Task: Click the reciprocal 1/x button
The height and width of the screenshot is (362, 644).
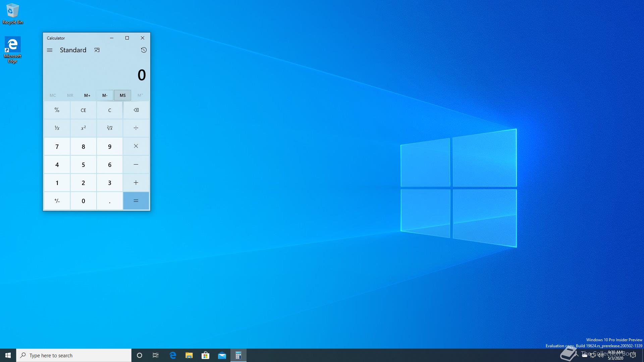Action: (x=57, y=128)
